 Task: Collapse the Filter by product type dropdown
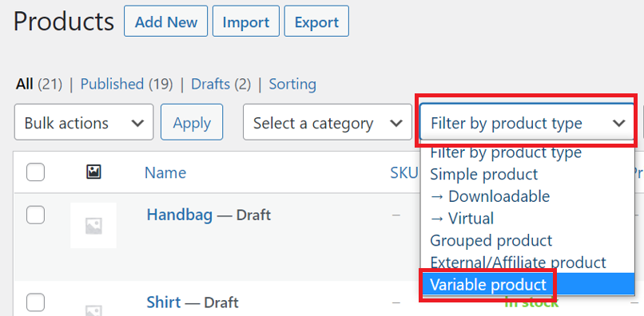[x=527, y=122]
